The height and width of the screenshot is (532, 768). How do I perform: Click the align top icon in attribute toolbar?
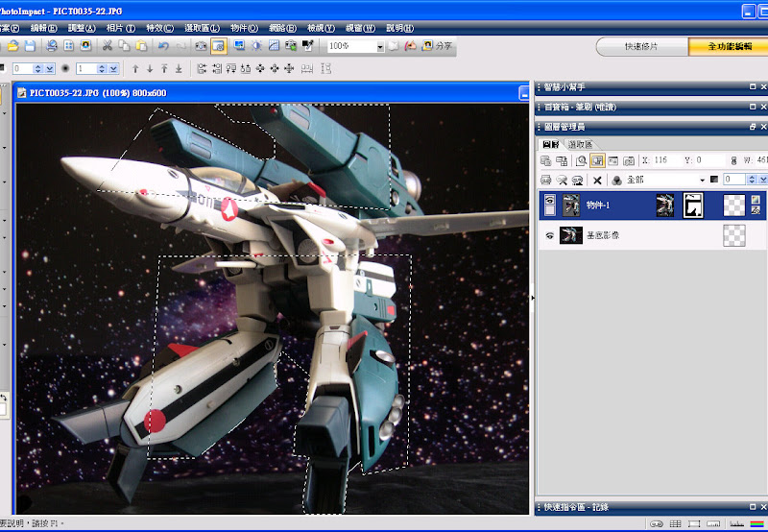[231, 69]
